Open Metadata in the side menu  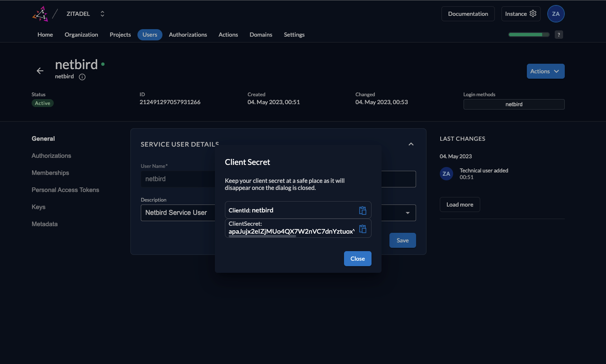[x=45, y=224]
